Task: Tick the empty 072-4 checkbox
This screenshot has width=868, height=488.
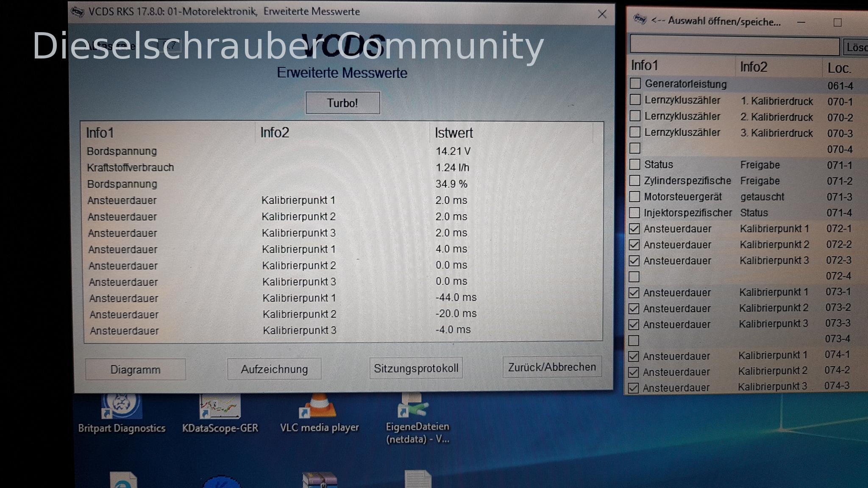Action: [634, 277]
